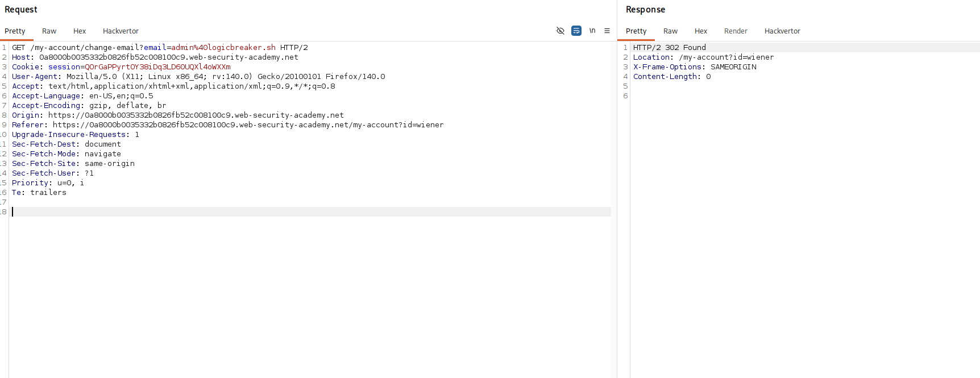Select the Pretty tab in Request panel
This screenshot has height=378, width=980.
(15, 31)
